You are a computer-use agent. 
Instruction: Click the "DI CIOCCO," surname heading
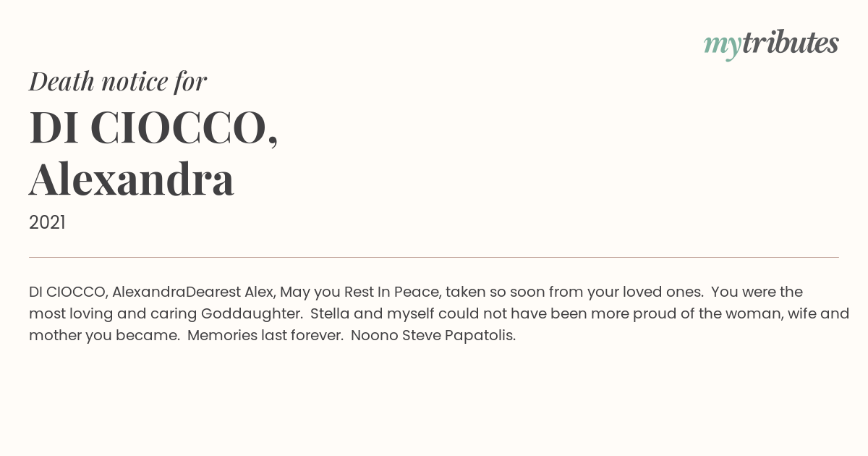[154, 128]
